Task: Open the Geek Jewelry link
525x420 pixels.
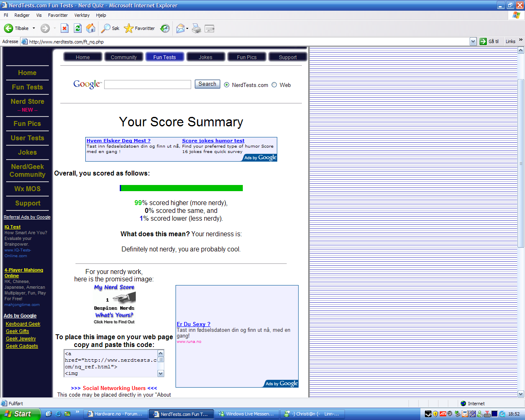Action: coord(21,339)
